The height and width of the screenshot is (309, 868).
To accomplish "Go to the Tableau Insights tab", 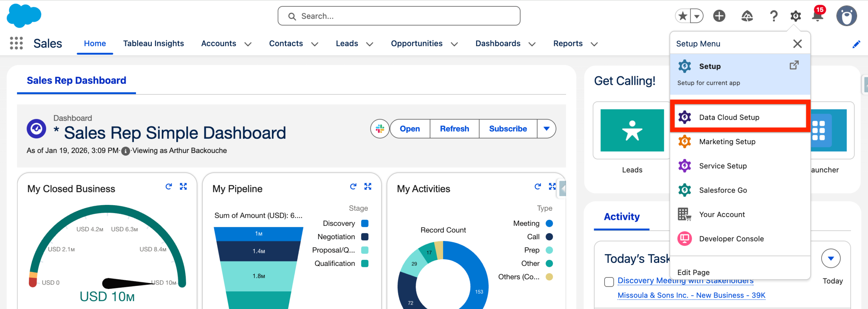I will (153, 43).
